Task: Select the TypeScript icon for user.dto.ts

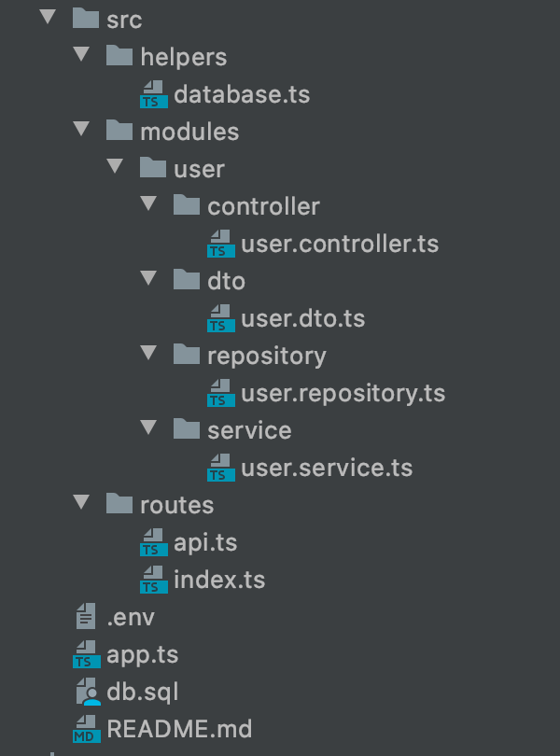Action: [221, 317]
